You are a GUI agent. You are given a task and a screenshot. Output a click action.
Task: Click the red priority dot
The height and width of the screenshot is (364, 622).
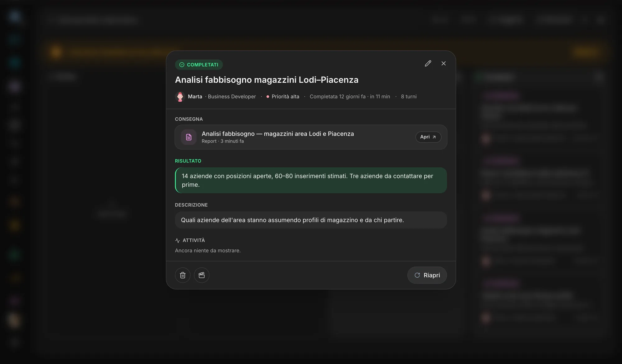pos(267,97)
